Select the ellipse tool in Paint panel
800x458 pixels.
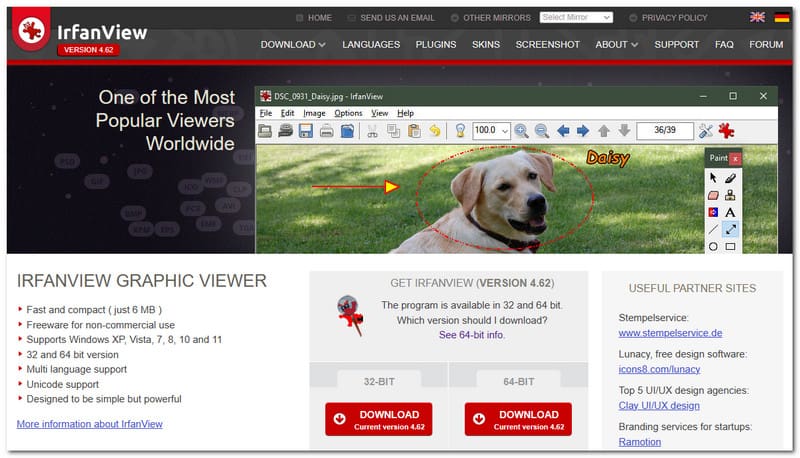pyautogui.click(x=713, y=247)
